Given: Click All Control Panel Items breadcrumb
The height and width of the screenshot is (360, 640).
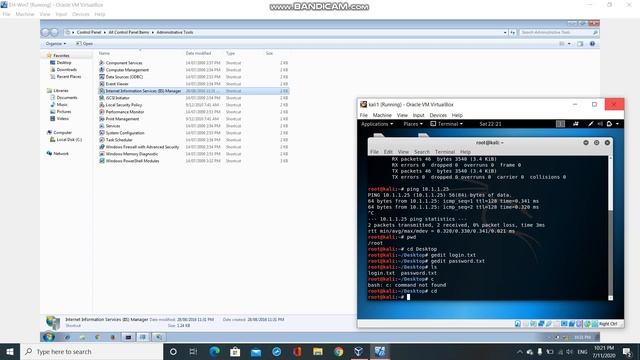Looking at the screenshot, I should (129, 32).
